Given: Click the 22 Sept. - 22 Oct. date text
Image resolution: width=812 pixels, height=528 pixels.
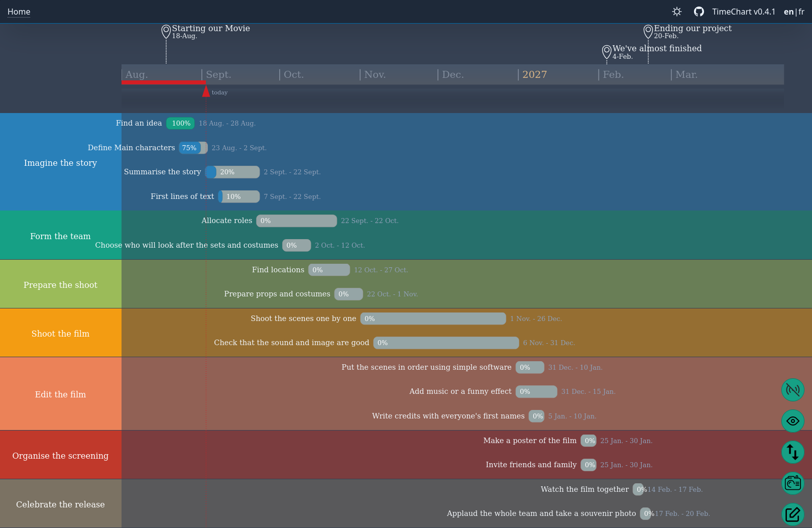Looking at the screenshot, I should pos(370,221).
